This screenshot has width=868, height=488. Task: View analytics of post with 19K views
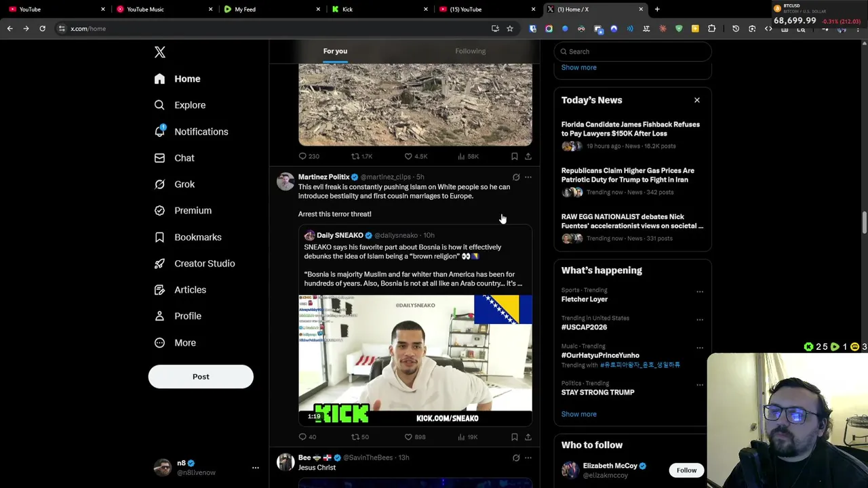467,437
